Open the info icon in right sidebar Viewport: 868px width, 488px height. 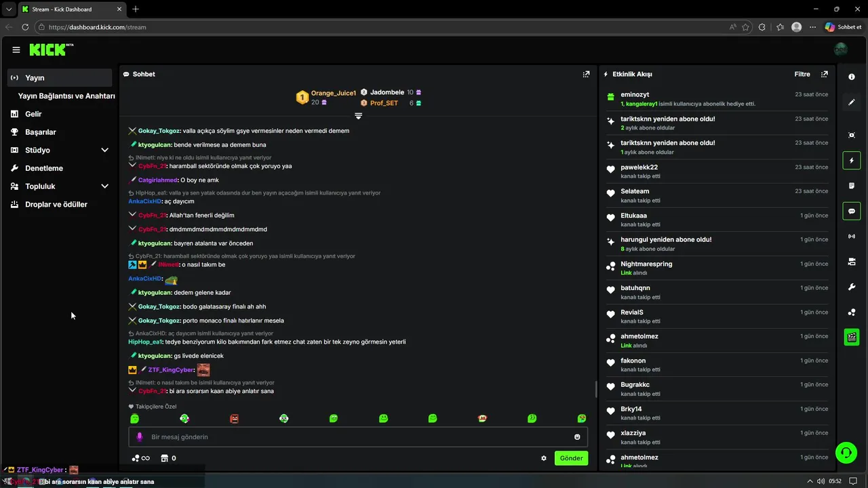click(852, 77)
